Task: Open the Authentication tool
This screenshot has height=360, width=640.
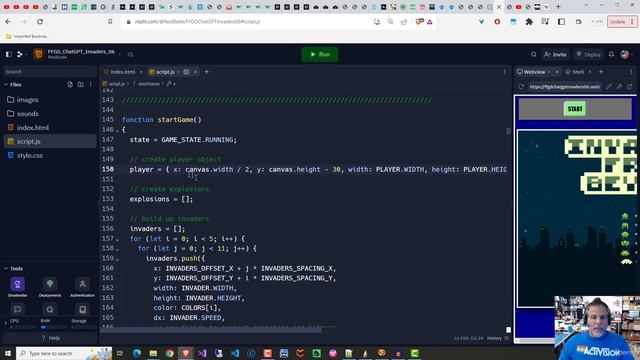Action: click(82, 287)
